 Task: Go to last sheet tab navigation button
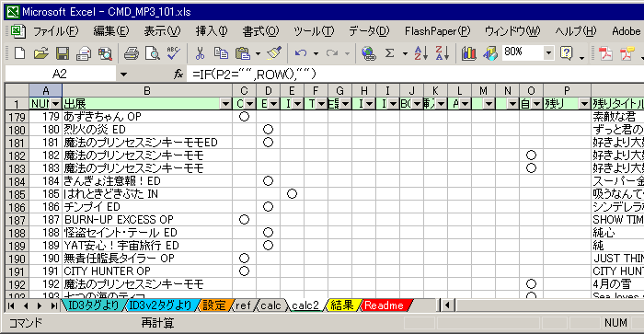[53, 305]
